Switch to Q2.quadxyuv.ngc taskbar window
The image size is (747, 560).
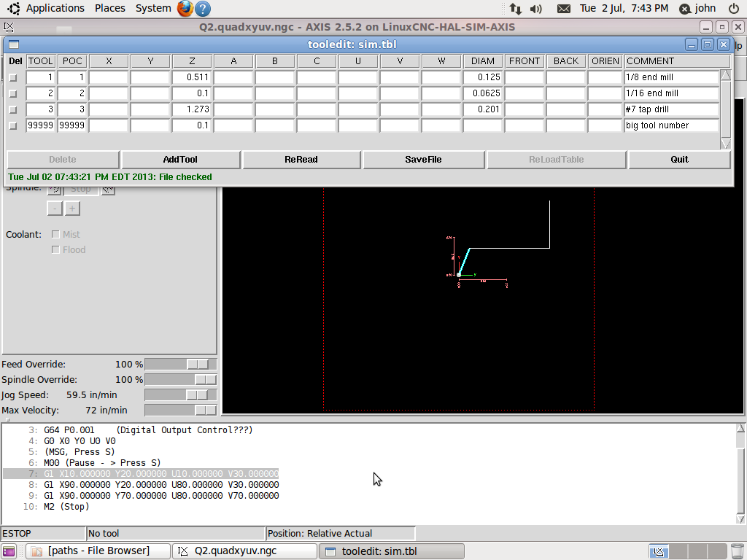[244, 551]
